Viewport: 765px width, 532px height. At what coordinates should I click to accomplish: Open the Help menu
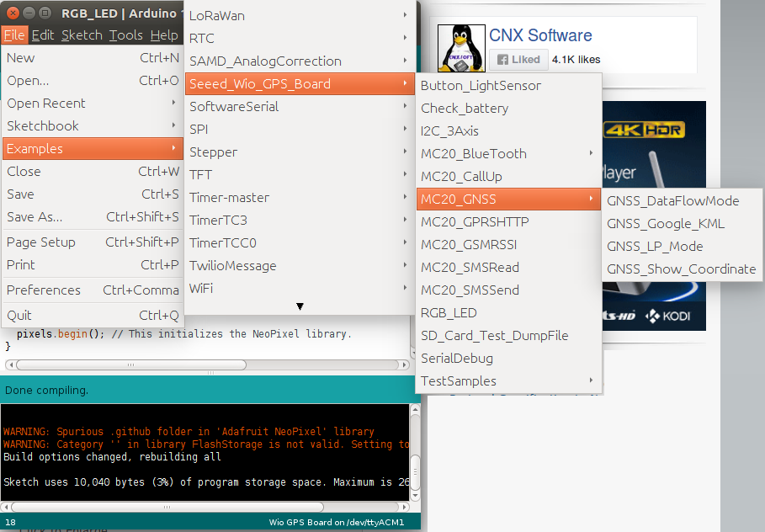[164, 35]
